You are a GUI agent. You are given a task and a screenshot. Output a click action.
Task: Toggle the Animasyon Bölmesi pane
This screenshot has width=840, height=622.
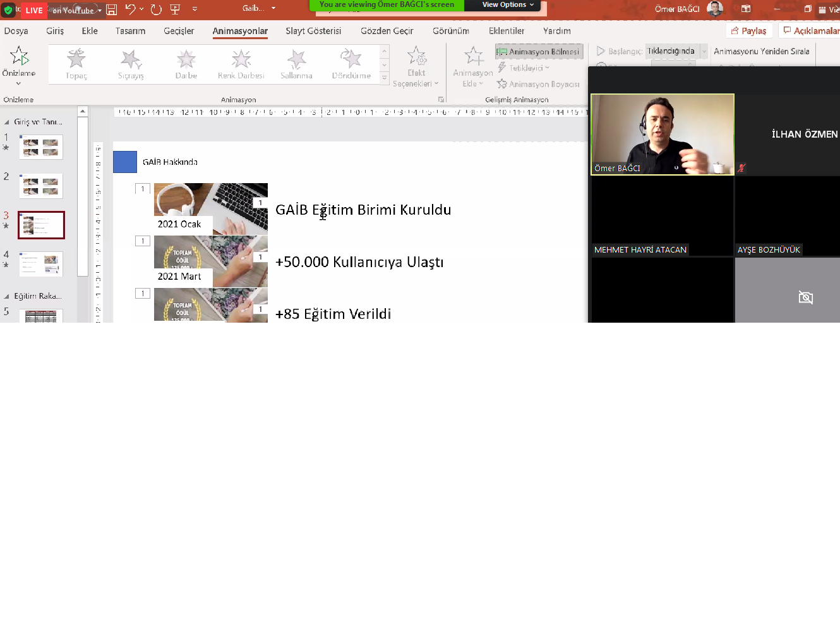[539, 51]
